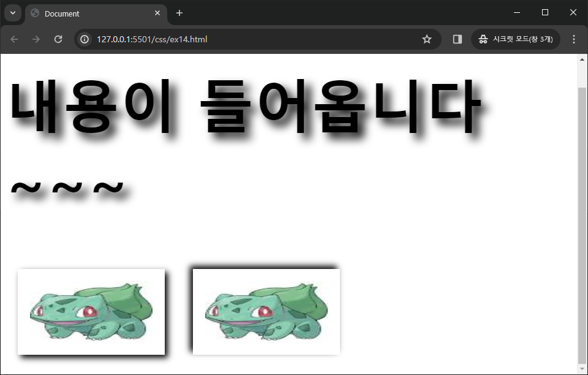Screen dimensions: 588x375
Task: Toggle the browser side panel
Action: (x=458, y=39)
